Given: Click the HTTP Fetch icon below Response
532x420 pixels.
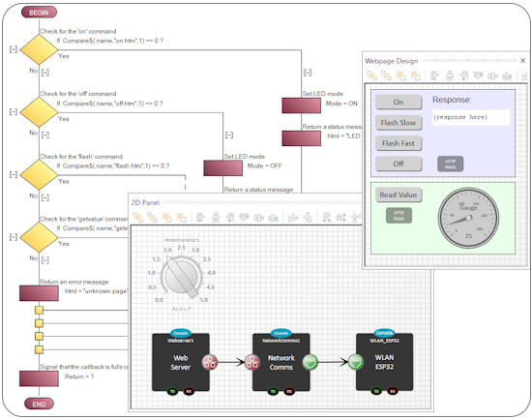Looking at the screenshot, I should (x=450, y=164).
